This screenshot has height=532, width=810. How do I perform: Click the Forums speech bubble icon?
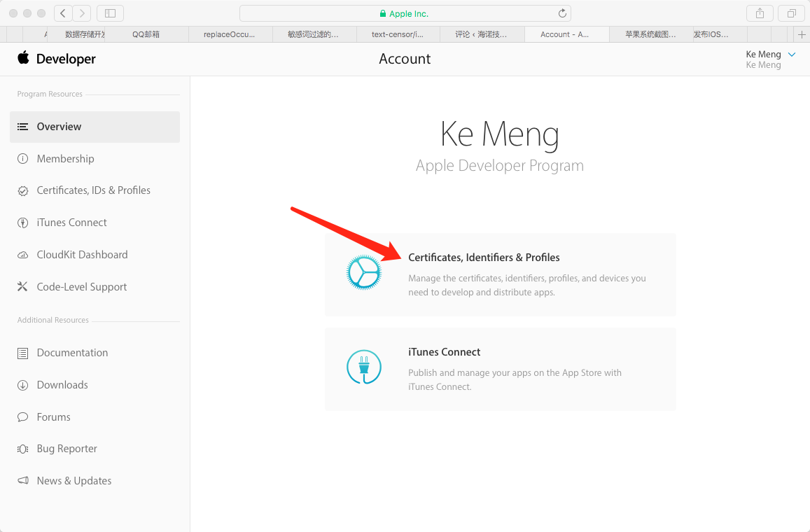point(22,417)
